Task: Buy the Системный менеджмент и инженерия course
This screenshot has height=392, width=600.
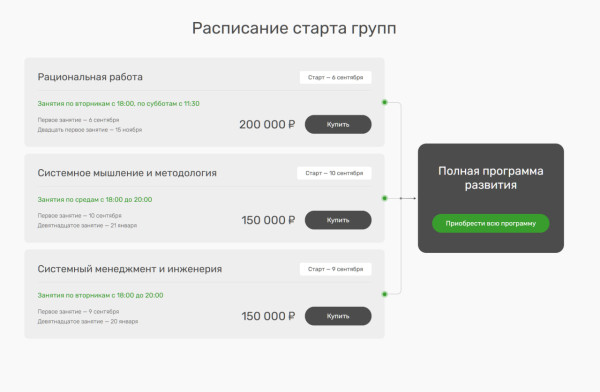Action: pyautogui.click(x=338, y=316)
